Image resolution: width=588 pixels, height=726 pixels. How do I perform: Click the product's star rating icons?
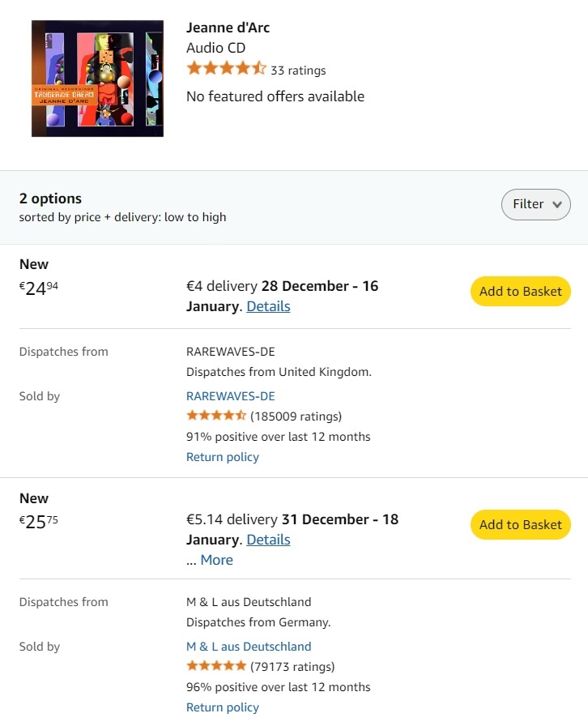click(226, 69)
